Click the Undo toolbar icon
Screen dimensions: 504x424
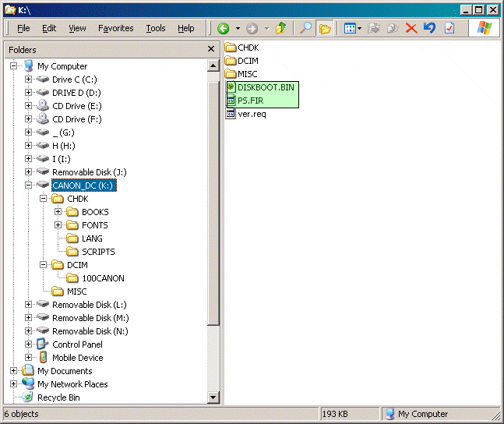point(429,28)
